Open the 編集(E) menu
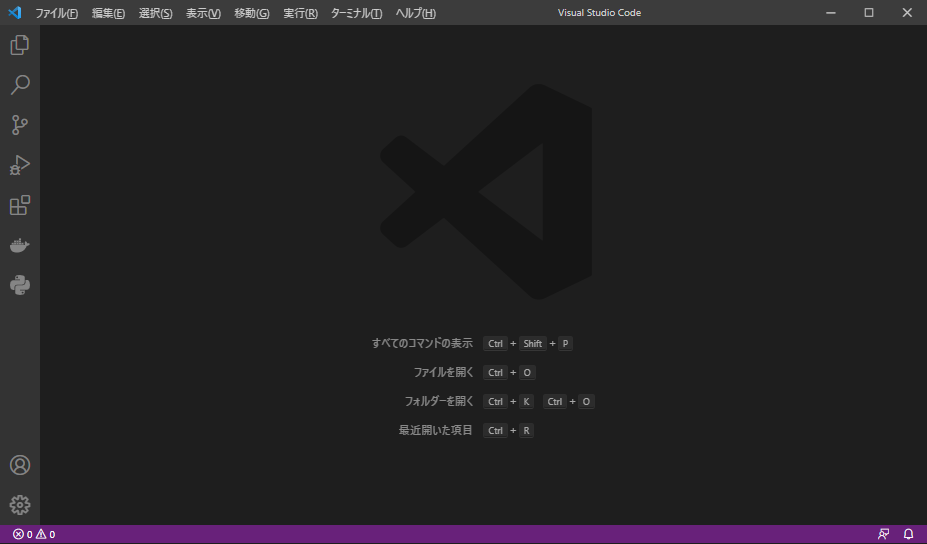 tap(108, 13)
